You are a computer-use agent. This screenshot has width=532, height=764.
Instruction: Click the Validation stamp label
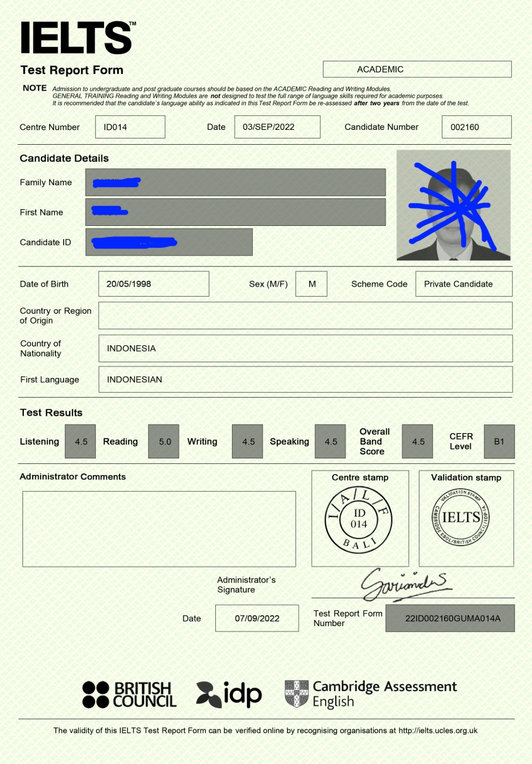pos(466,477)
